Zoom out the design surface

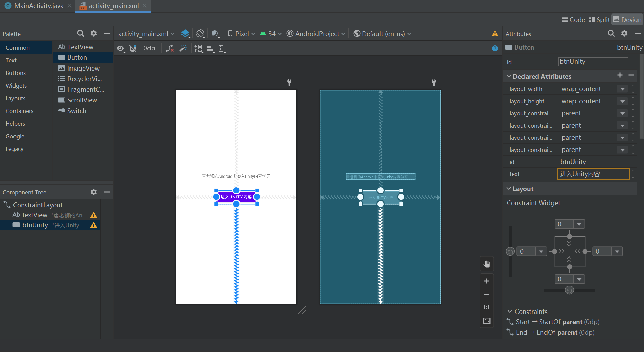486,294
